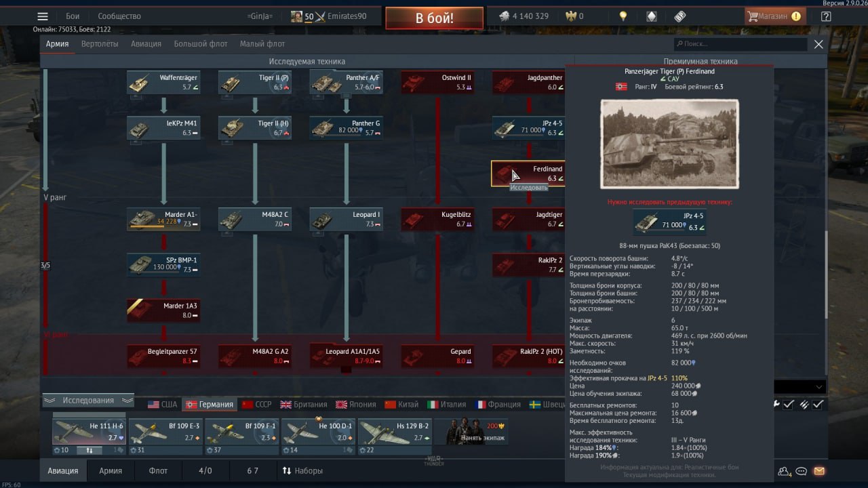Select the Британия nation tab

point(304,405)
